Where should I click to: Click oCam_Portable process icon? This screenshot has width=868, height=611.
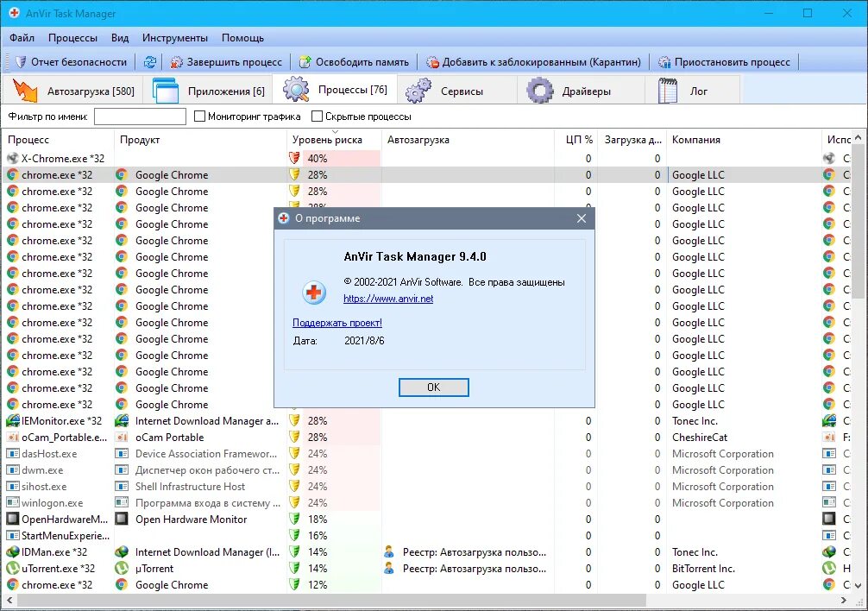tap(13, 438)
